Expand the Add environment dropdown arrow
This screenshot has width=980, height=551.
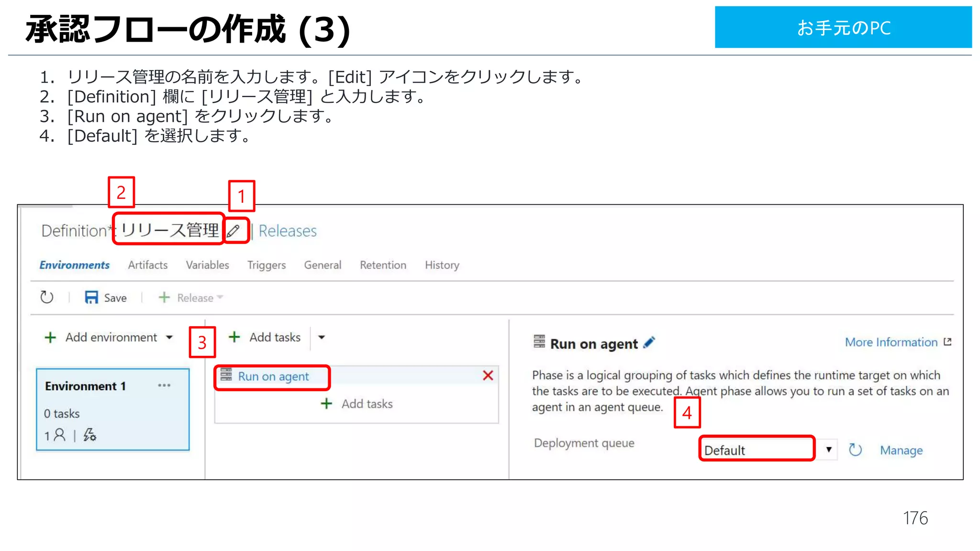point(169,337)
